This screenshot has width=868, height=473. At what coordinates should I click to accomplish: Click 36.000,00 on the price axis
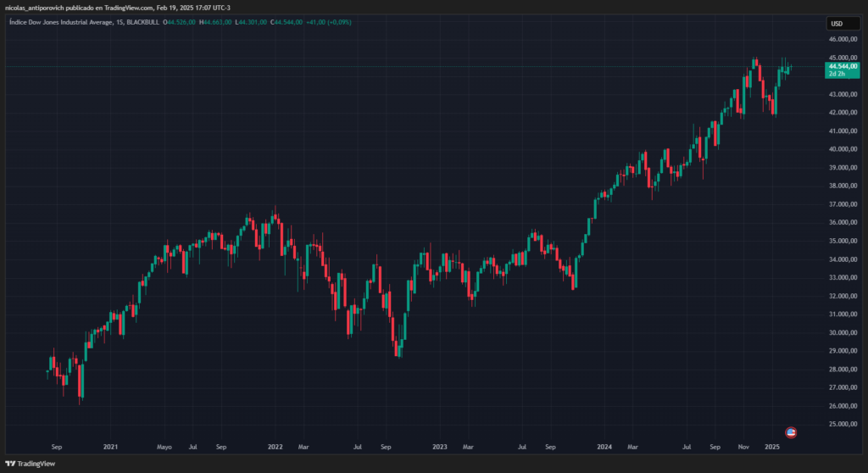tap(843, 222)
